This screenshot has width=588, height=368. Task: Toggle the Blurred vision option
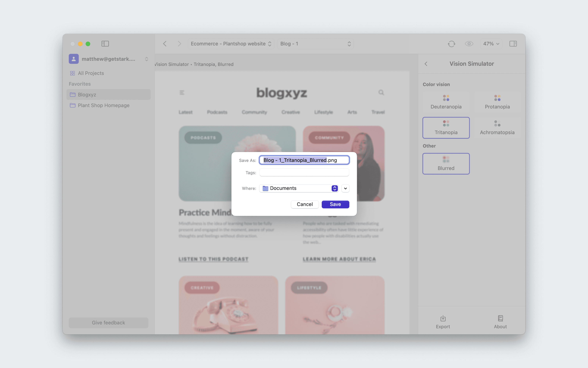click(x=446, y=164)
